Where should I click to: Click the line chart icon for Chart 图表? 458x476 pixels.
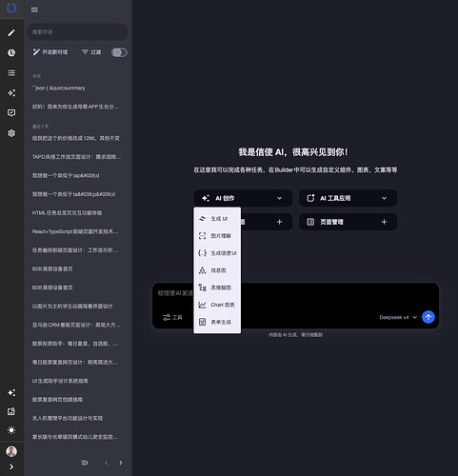coord(202,305)
